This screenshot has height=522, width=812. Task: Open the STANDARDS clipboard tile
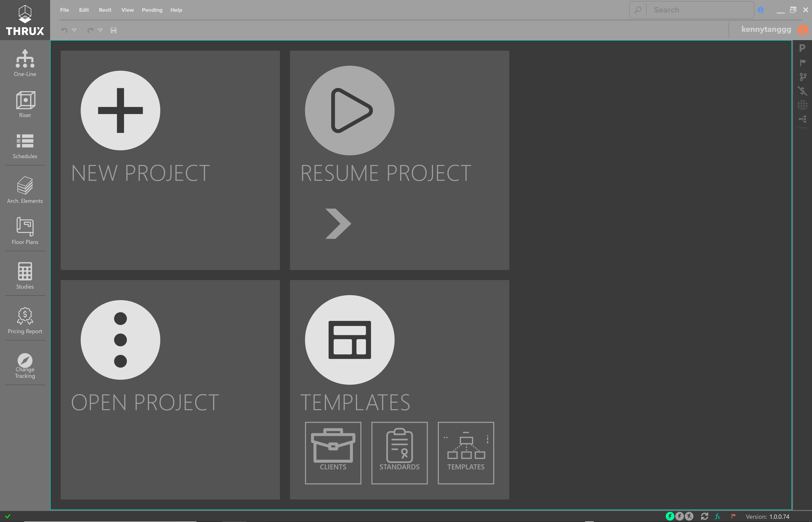coord(399,453)
